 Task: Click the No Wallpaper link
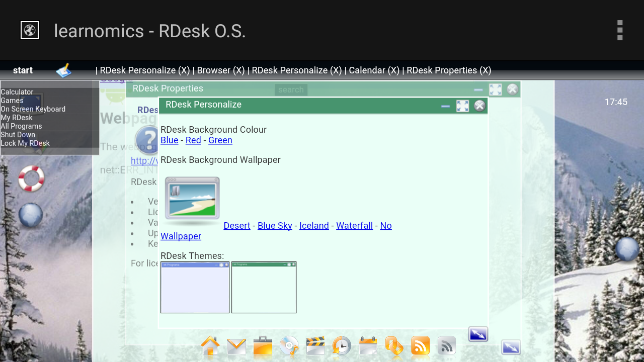tap(276, 231)
